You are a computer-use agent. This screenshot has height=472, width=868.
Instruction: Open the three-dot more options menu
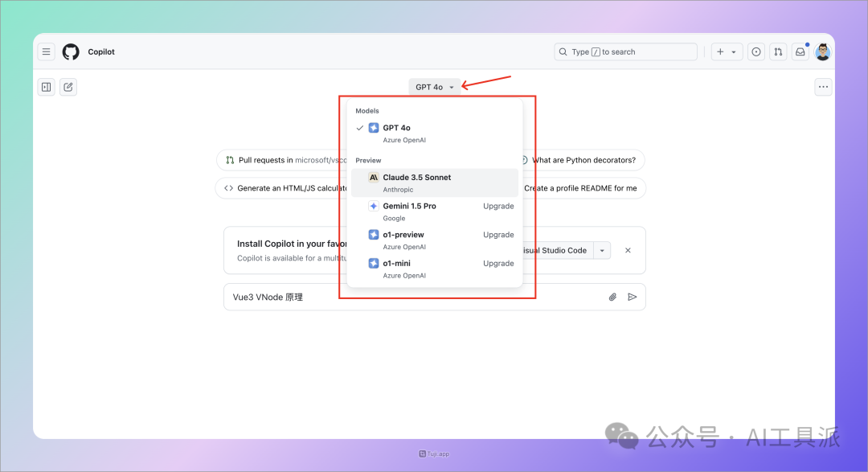pyautogui.click(x=823, y=86)
